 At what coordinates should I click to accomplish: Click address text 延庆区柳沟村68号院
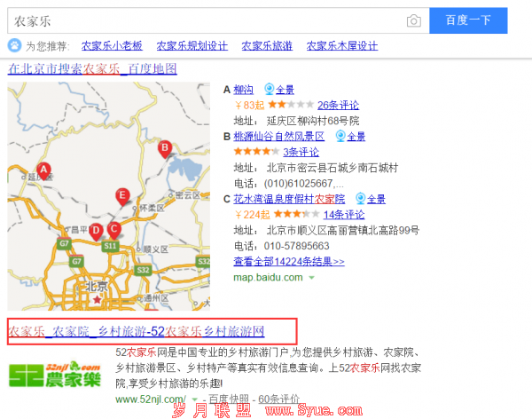coord(313,121)
